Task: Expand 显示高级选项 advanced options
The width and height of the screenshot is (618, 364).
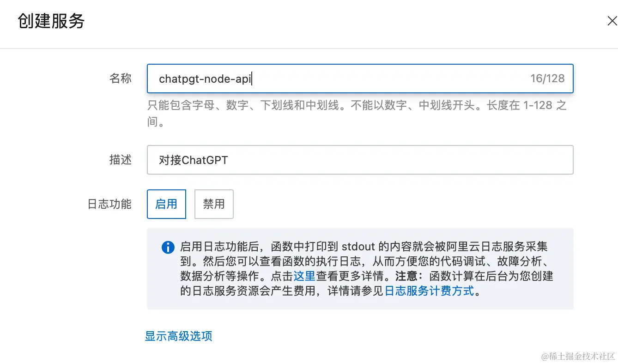Action: pyautogui.click(x=178, y=336)
